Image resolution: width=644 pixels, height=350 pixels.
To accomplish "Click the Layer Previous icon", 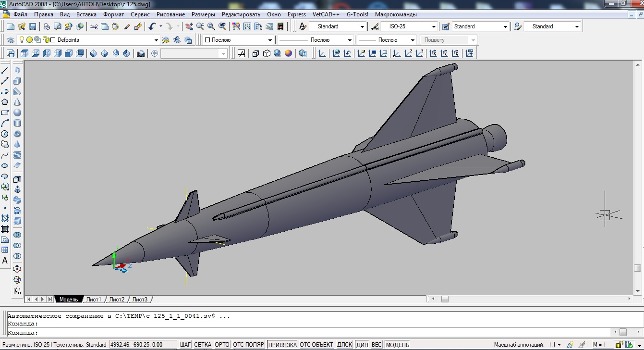I will coord(177,40).
